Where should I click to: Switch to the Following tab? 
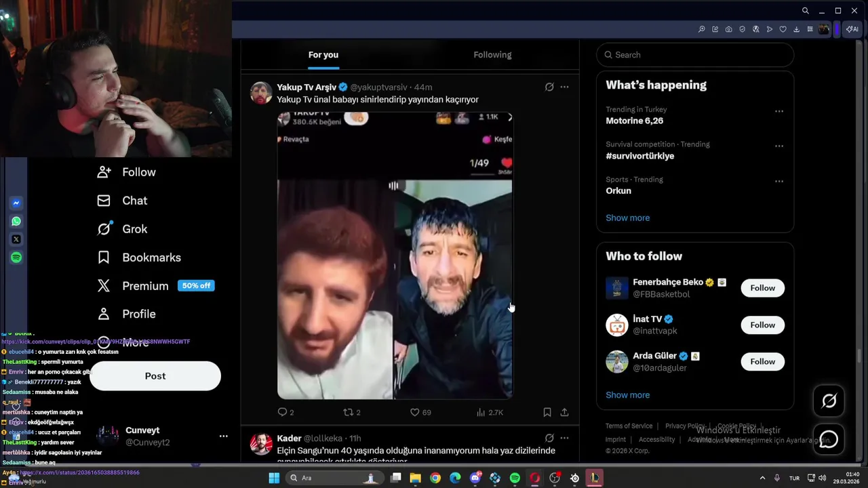coord(492,55)
